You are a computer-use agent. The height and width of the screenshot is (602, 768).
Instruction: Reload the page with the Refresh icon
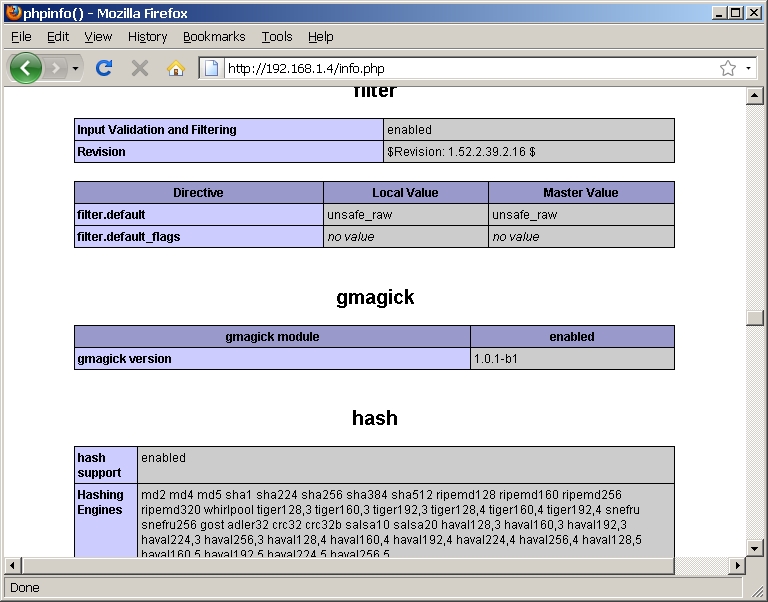click(104, 68)
